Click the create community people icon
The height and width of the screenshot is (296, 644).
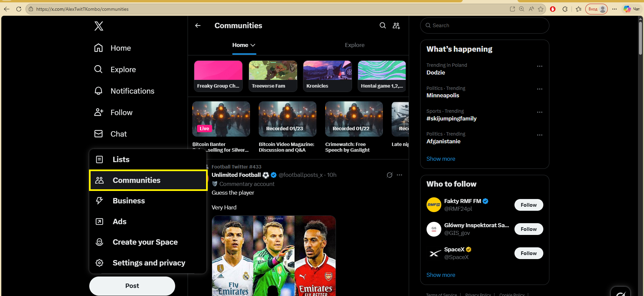(x=396, y=26)
